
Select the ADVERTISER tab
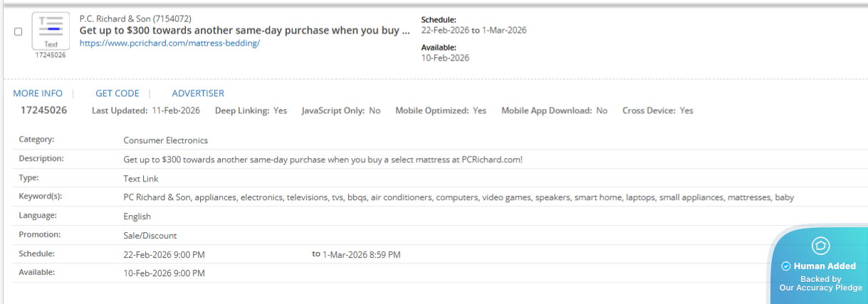tap(198, 93)
